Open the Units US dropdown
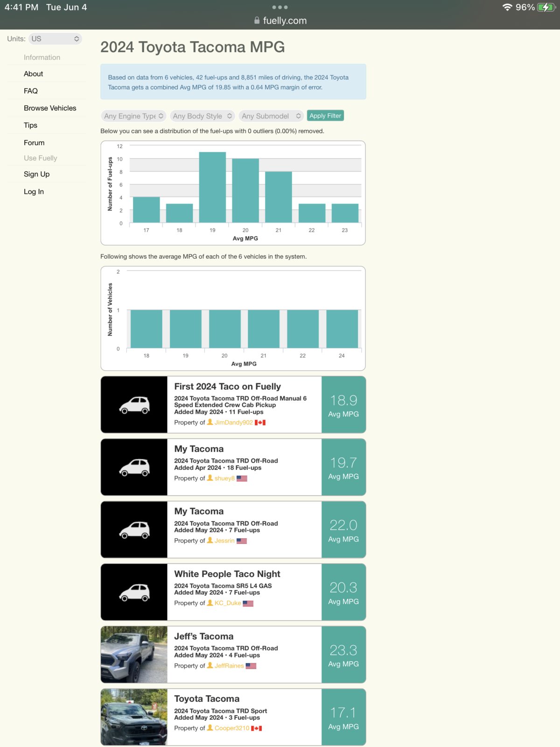This screenshot has height=747, width=560. tap(55, 39)
